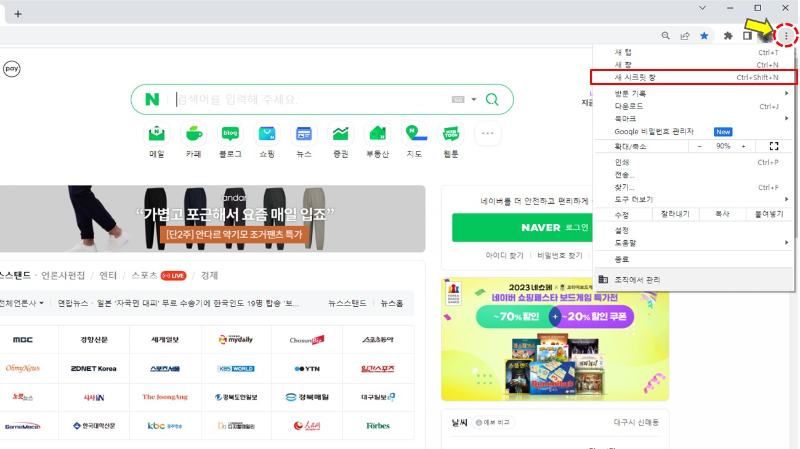800x449 pixels.
Task: Click 복사 in the edit row
Action: click(x=722, y=214)
